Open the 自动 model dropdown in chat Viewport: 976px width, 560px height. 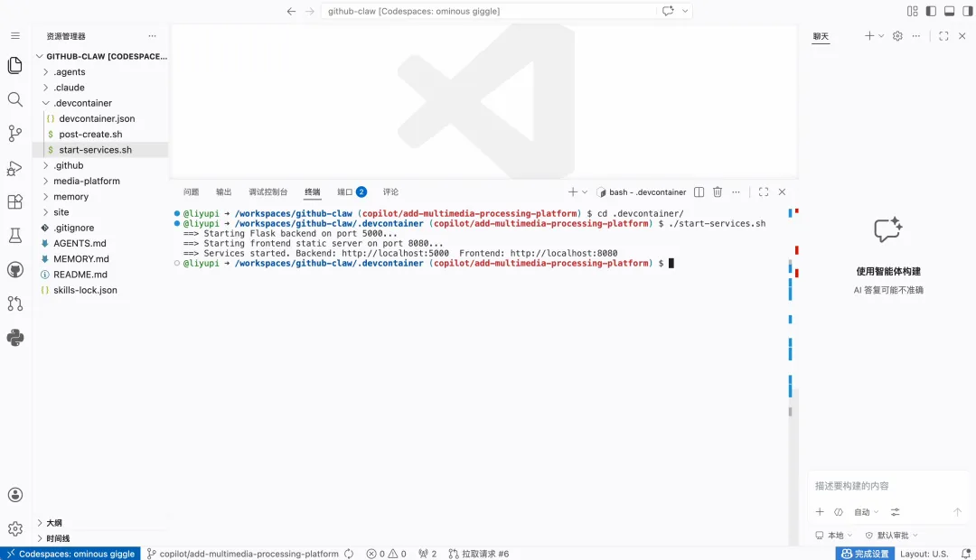click(866, 512)
